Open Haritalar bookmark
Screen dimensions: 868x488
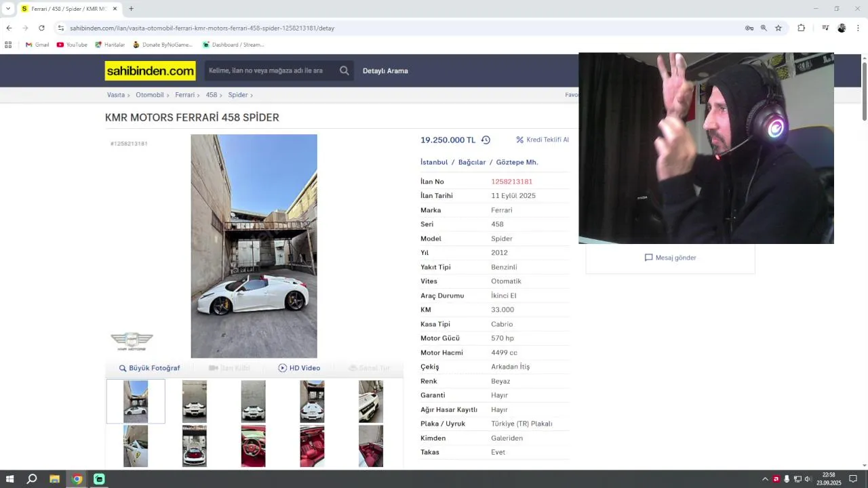tap(110, 45)
